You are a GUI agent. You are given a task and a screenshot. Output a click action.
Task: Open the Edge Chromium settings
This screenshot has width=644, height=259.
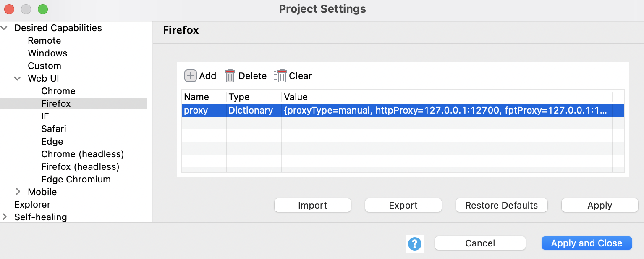click(76, 179)
